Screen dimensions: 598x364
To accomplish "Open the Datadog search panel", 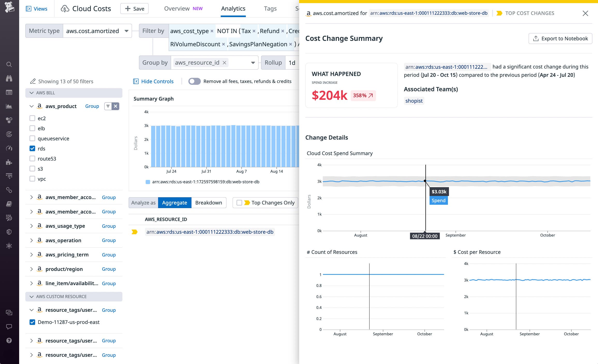I will click(9, 64).
